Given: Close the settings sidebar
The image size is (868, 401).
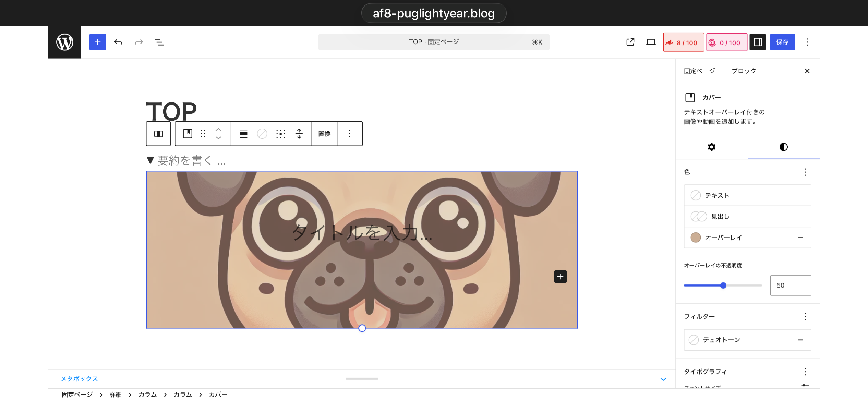Looking at the screenshot, I should (807, 71).
